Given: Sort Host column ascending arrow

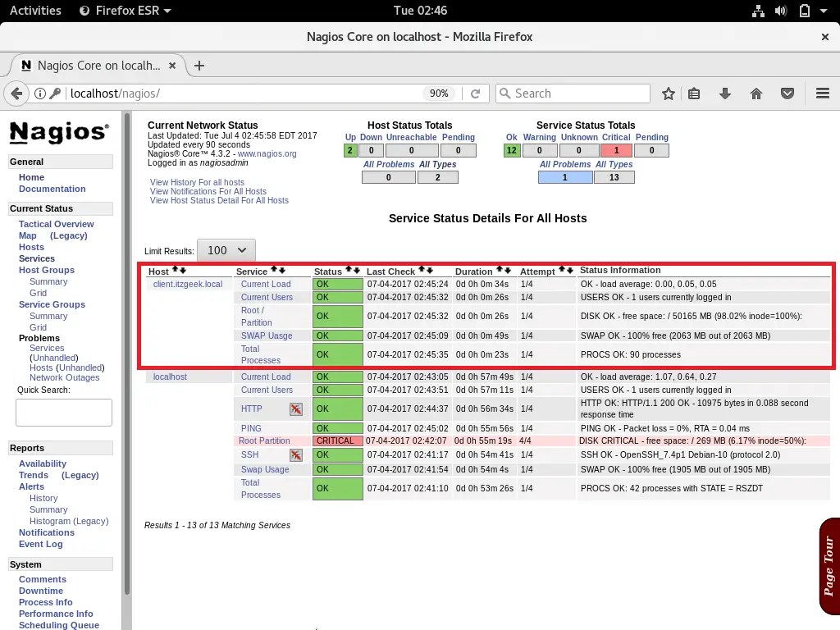Looking at the screenshot, I should point(176,270).
